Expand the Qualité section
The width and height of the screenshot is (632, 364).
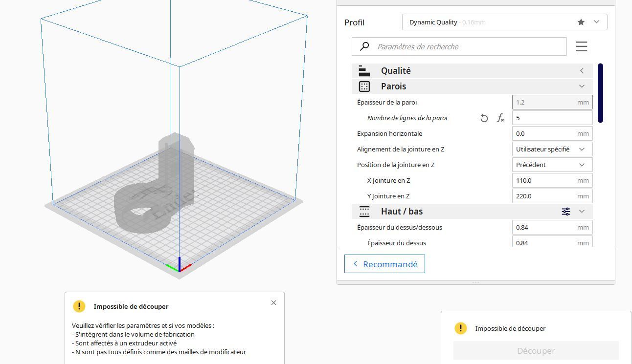(x=582, y=71)
